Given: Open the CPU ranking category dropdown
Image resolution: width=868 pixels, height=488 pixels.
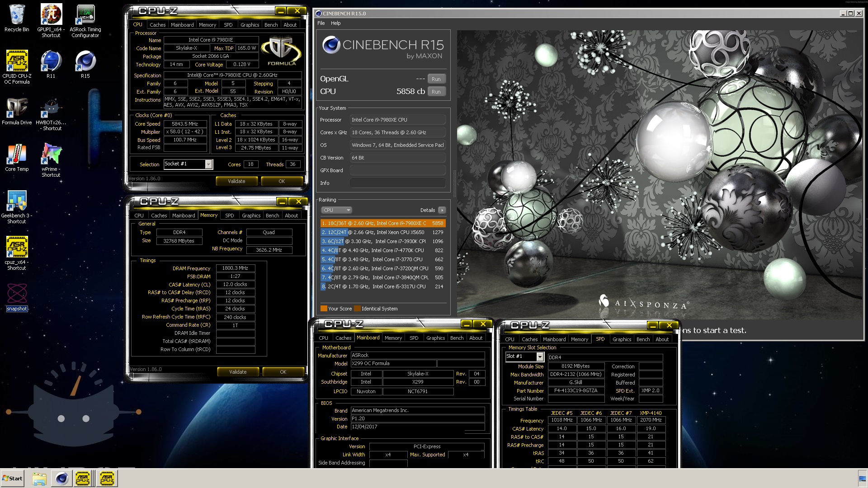Looking at the screenshot, I should click(x=336, y=210).
